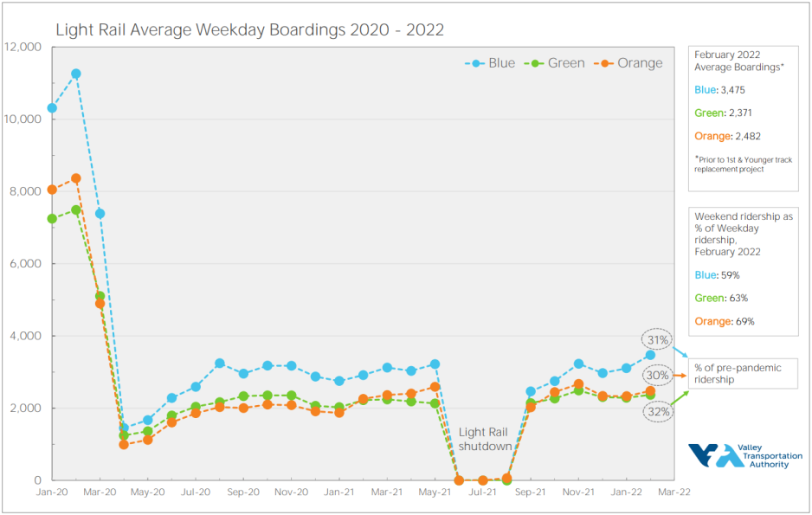Viewport: 812px width, 515px height.
Task: Click the Mar-21 x-axis label
Action: point(387,492)
